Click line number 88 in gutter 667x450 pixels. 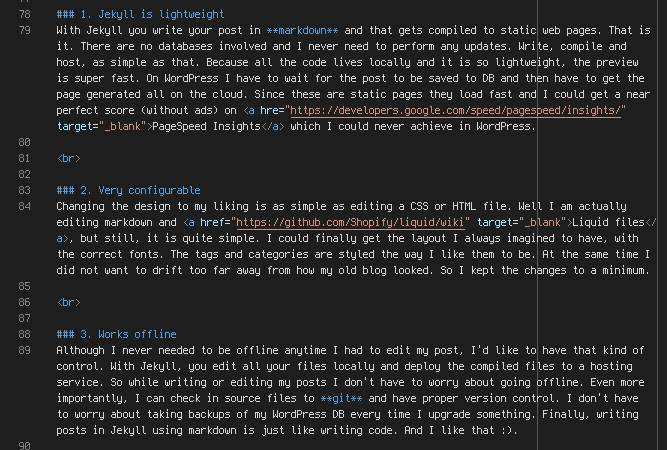coord(25,334)
